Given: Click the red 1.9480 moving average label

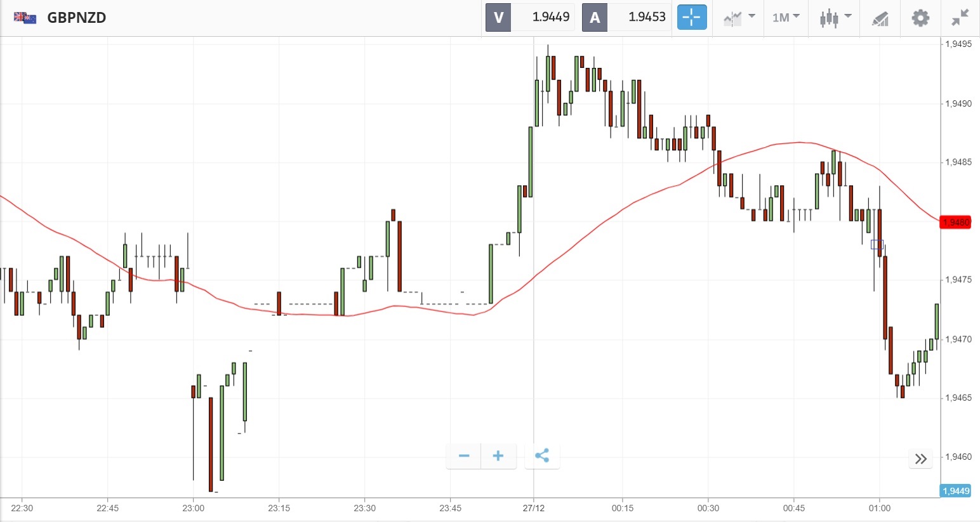Looking at the screenshot, I should pyautogui.click(x=956, y=222).
